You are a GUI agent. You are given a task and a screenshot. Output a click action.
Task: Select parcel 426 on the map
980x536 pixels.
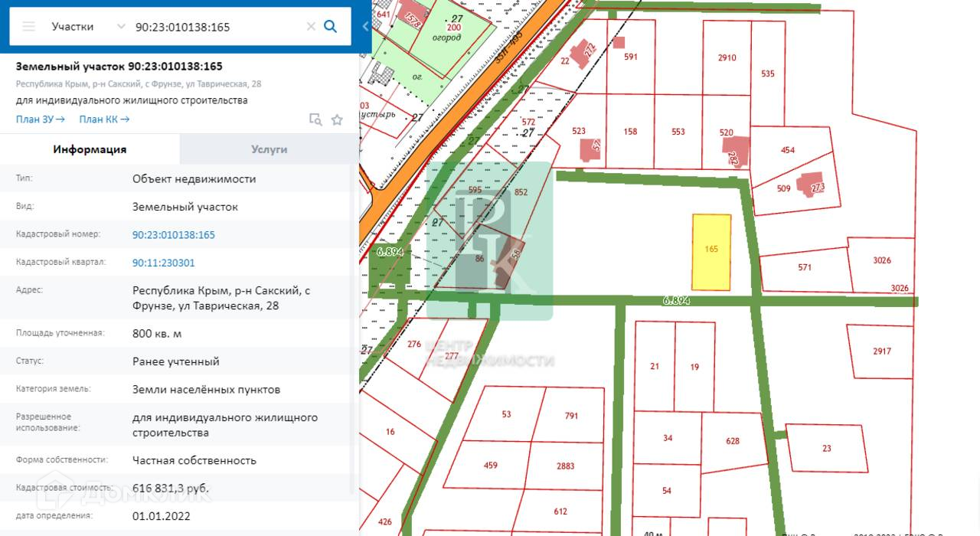coord(385,521)
